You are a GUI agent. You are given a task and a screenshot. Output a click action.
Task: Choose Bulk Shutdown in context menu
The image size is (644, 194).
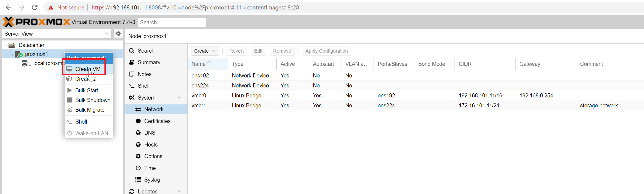point(89,100)
